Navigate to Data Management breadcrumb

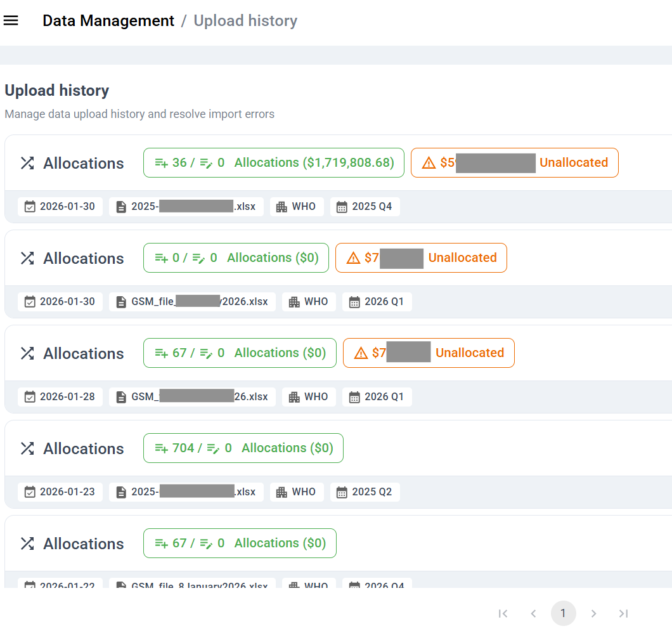coord(108,21)
